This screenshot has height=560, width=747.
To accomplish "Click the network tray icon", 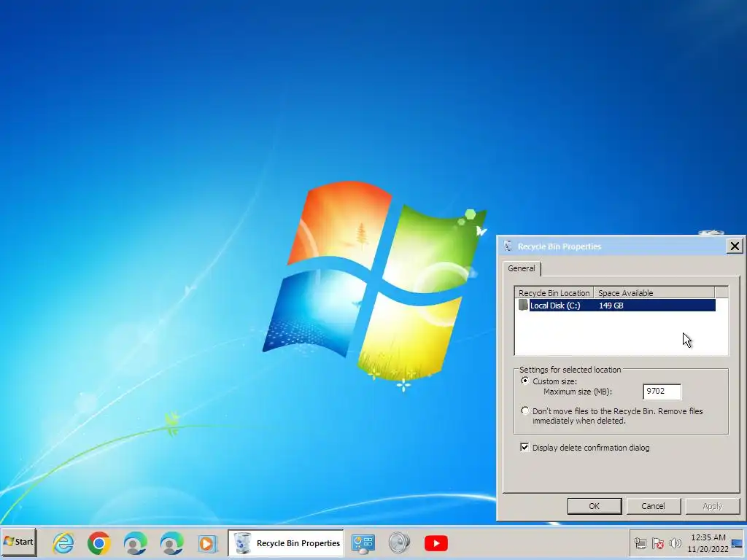I will 640,543.
